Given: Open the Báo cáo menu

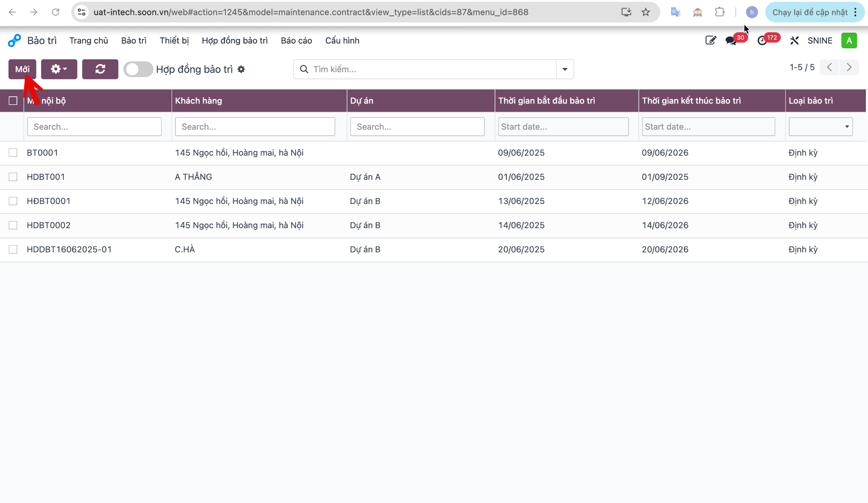Looking at the screenshot, I should pos(296,41).
